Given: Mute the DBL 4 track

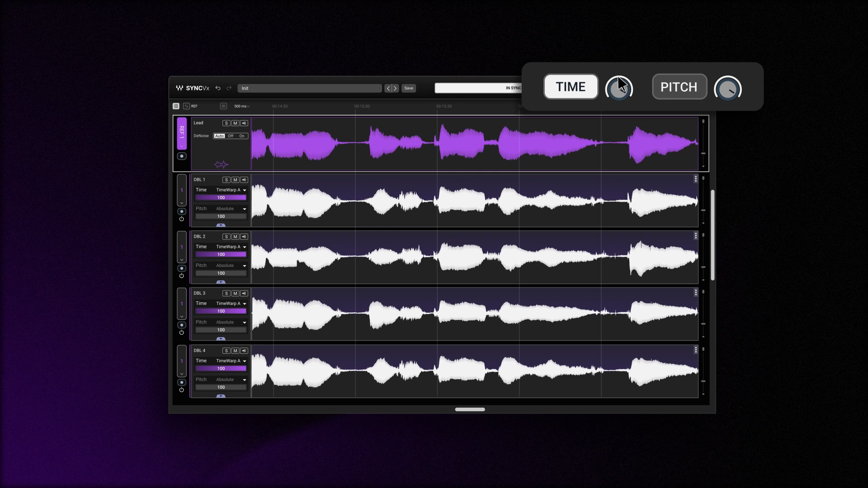Looking at the screenshot, I should tap(235, 351).
